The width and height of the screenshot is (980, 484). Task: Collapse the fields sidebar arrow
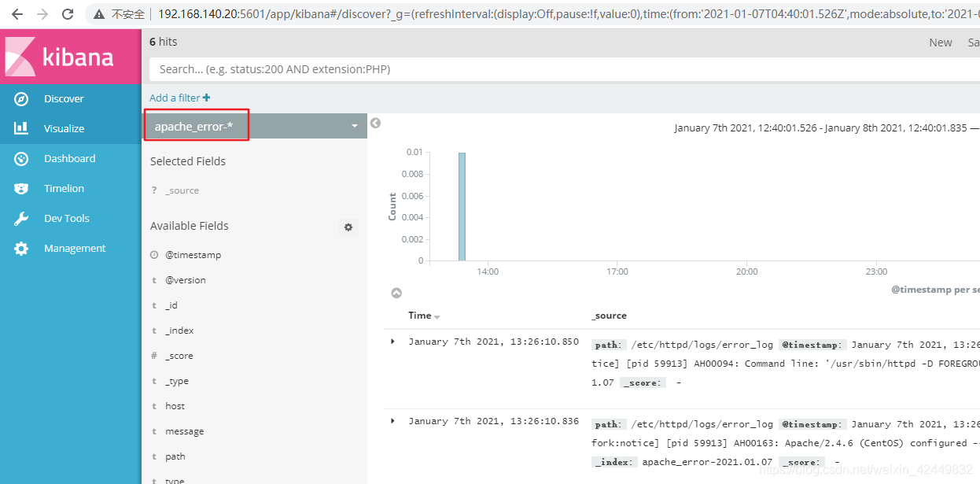tap(375, 123)
